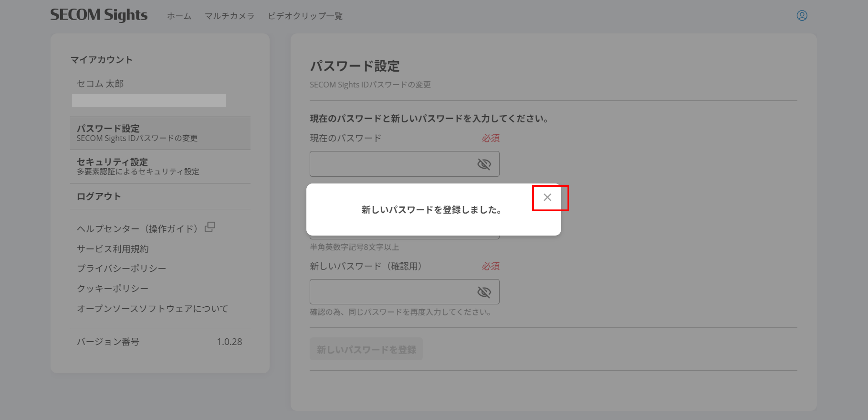The image size is (868, 420).
Task: Focus the 新しいパスワード（確認用） input field
Action: [404, 292]
